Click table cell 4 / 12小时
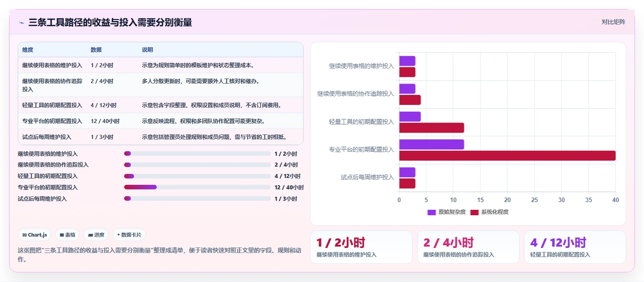The height and width of the screenshot is (282, 644). [104, 105]
